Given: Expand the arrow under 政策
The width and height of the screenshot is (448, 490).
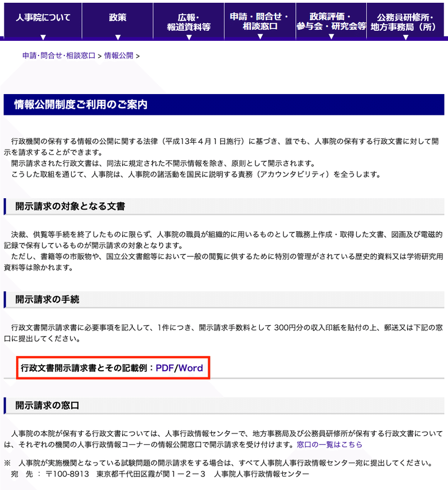Looking at the screenshot, I should coord(118,37).
